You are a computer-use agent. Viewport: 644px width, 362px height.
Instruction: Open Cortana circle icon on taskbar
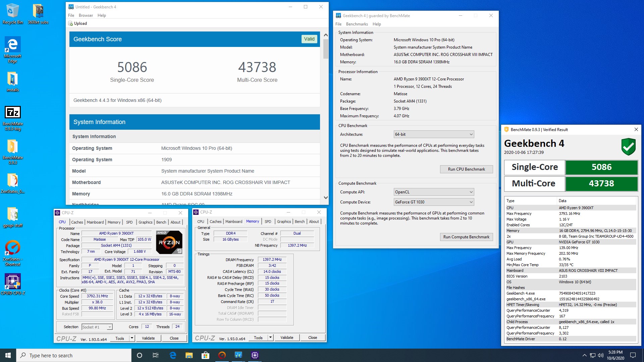tap(140, 355)
